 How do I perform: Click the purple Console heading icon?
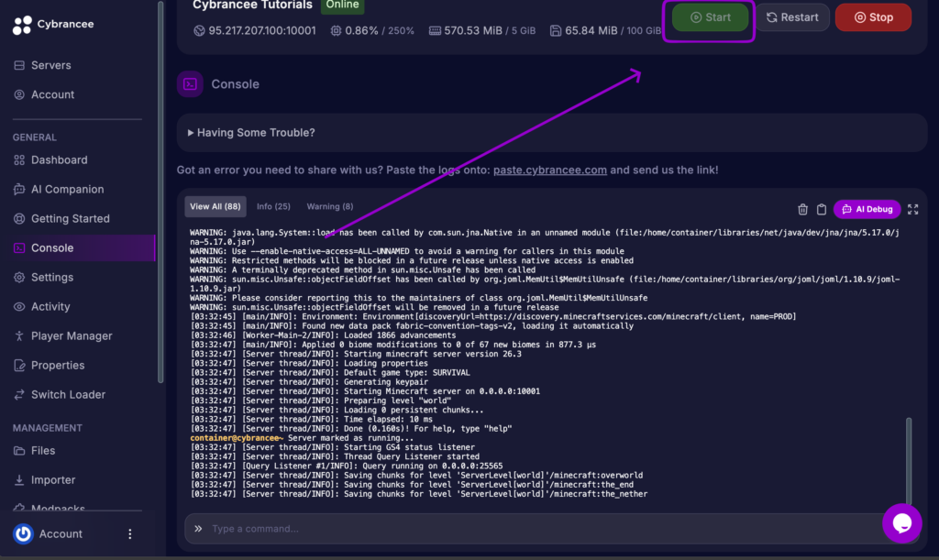click(x=190, y=83)
